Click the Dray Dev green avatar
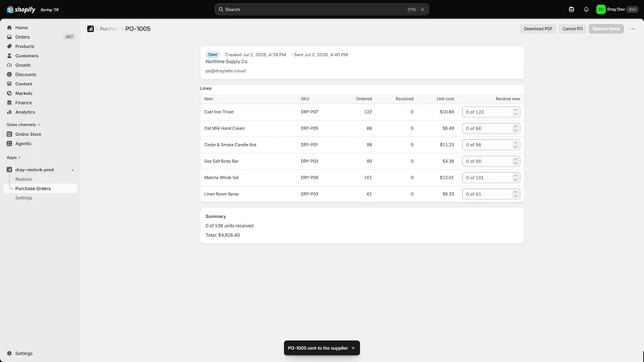Viewport: 644px width, 362px height. click(601, 10)
